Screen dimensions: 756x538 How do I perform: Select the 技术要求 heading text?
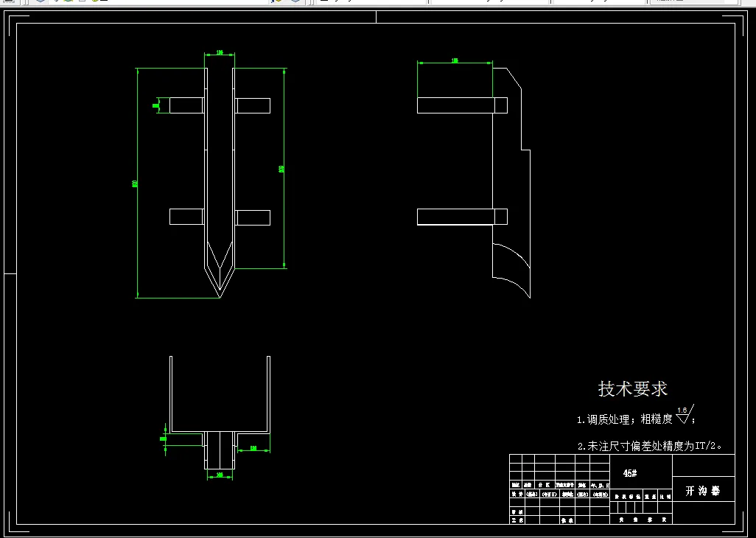click(632, 388)
